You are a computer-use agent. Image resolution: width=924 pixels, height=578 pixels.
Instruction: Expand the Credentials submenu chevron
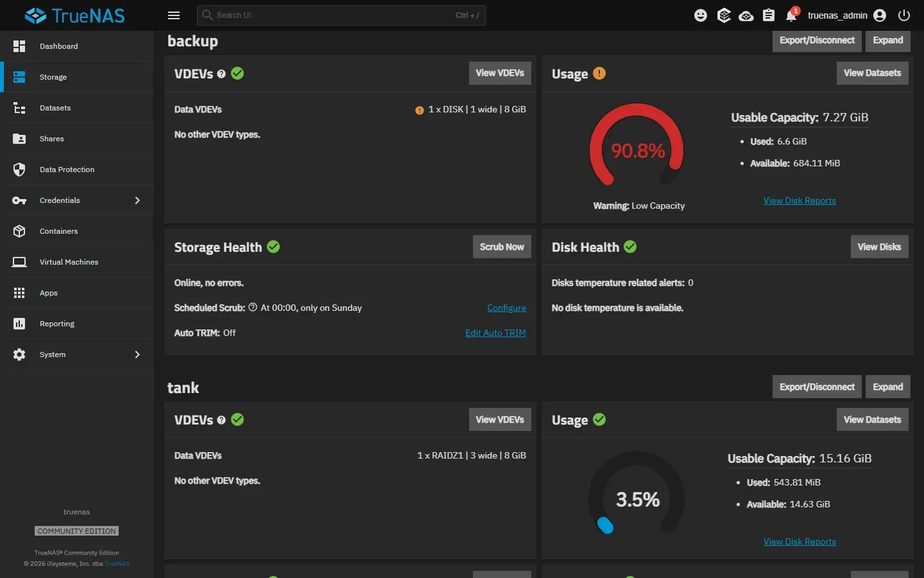click(137, 200)
